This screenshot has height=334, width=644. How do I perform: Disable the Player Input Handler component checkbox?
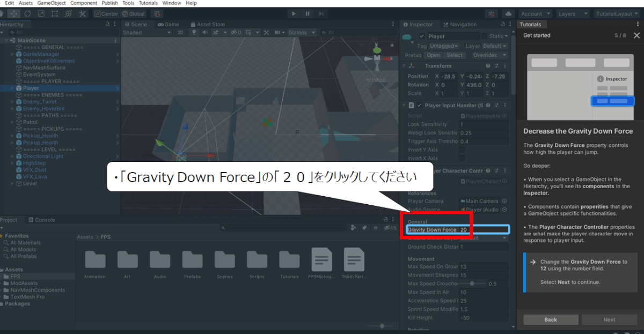pyautogui.click(x=419, y=106)
